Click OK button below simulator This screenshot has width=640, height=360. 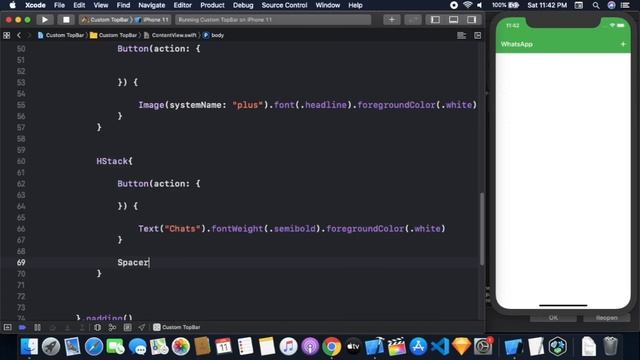click(x=553, y=318)
